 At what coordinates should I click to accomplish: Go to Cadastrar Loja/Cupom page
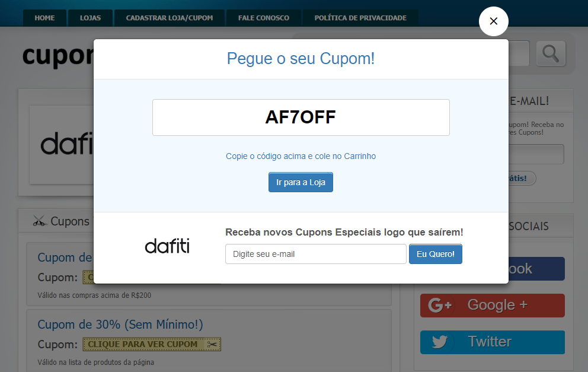(x=170, y=18)
